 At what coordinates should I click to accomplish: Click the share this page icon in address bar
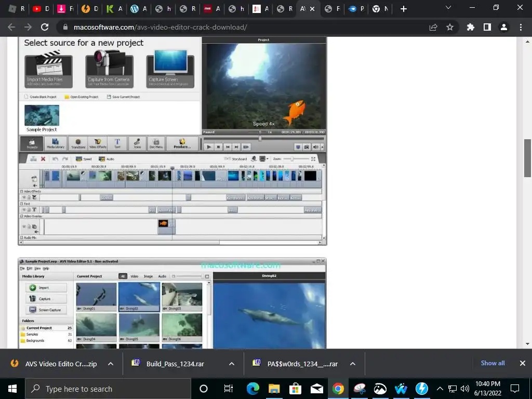point(433,27)
